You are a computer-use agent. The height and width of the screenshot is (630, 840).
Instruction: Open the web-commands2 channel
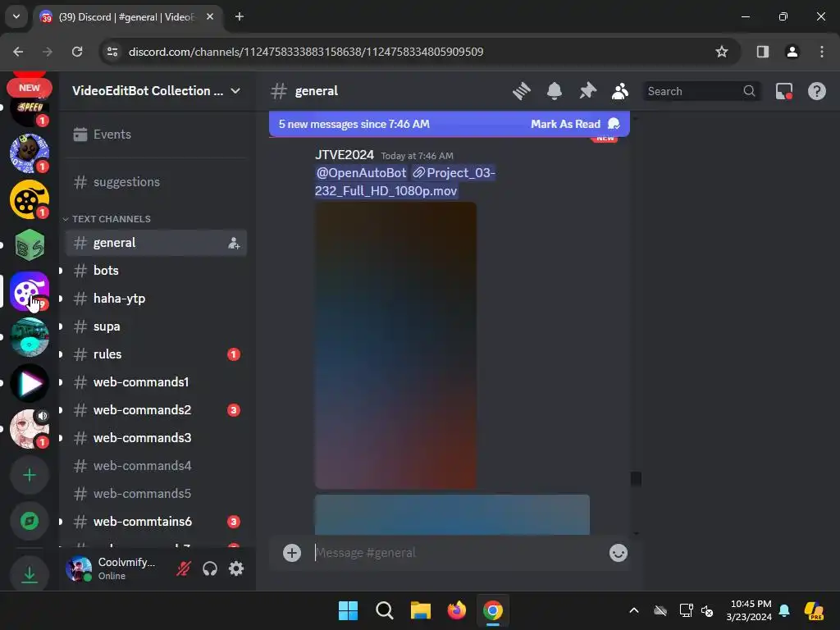click(156, 410)
